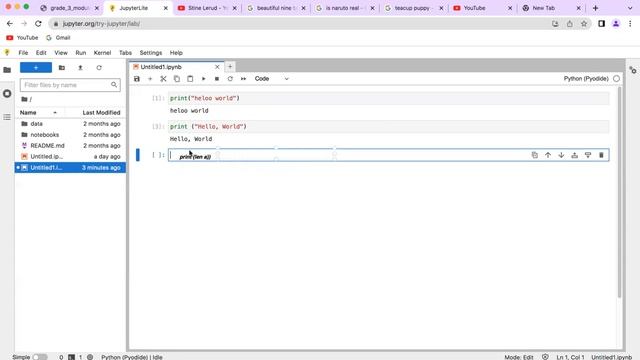Open table of contents sidebar icon

[7, 117]
